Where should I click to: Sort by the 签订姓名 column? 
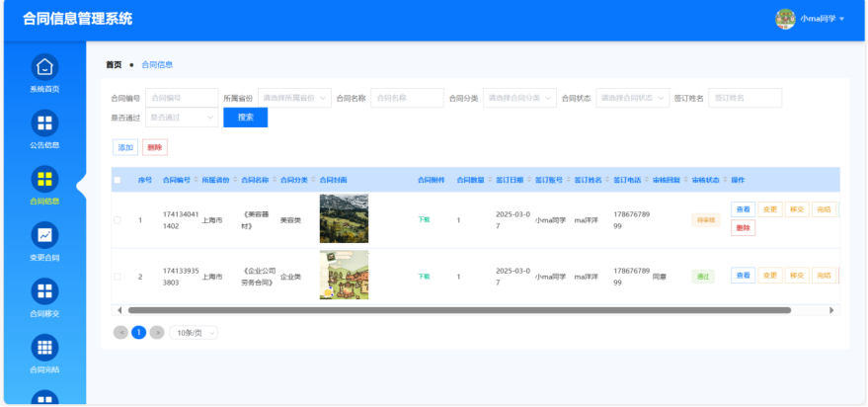[607, 180]
